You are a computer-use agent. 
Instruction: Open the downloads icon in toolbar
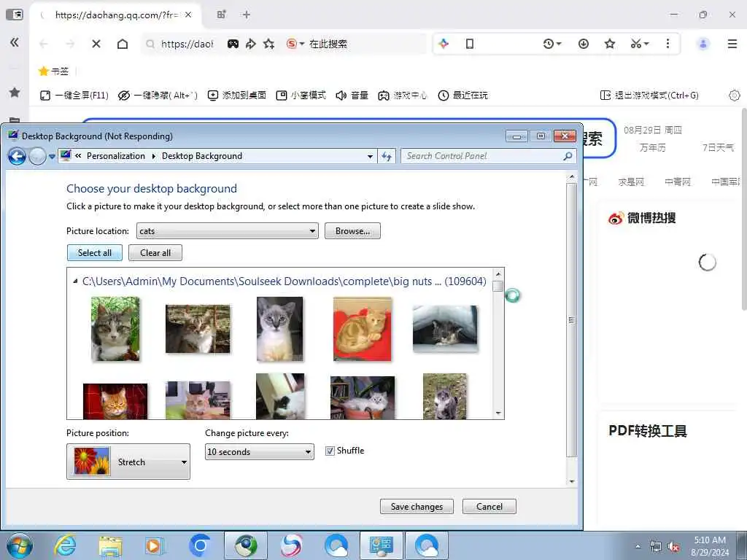pyautogui.click(x=583, y=44)
